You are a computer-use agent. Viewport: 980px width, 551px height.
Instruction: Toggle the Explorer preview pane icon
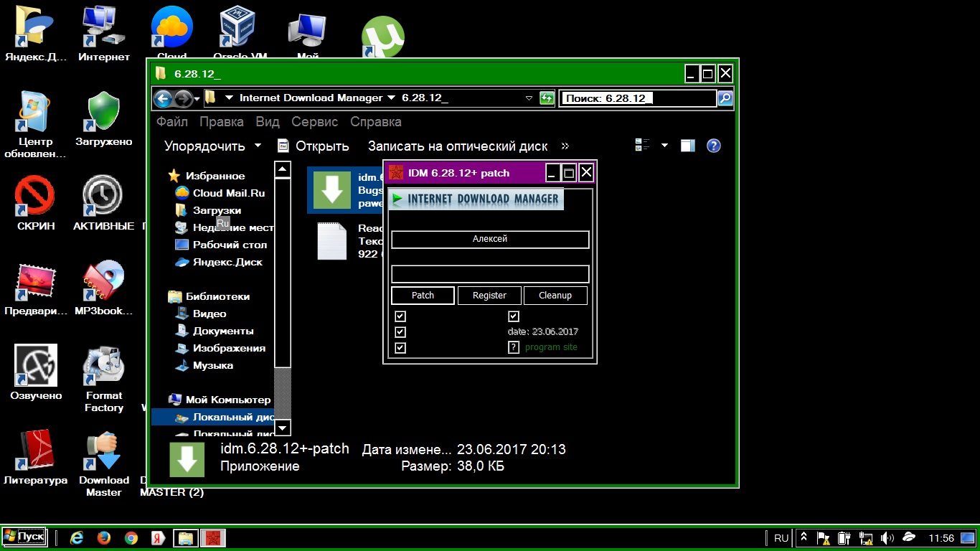[688, 146]
